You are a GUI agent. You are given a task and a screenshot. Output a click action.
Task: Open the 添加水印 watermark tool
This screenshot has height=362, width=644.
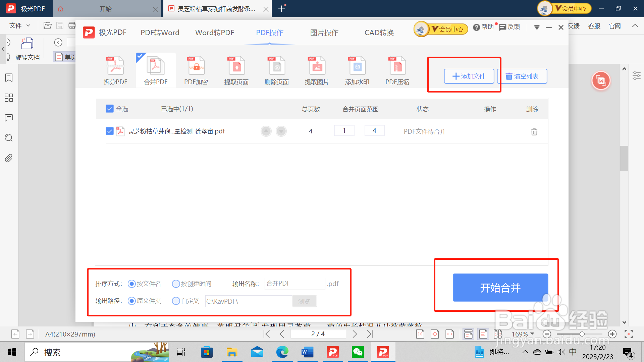pos(357,66)
